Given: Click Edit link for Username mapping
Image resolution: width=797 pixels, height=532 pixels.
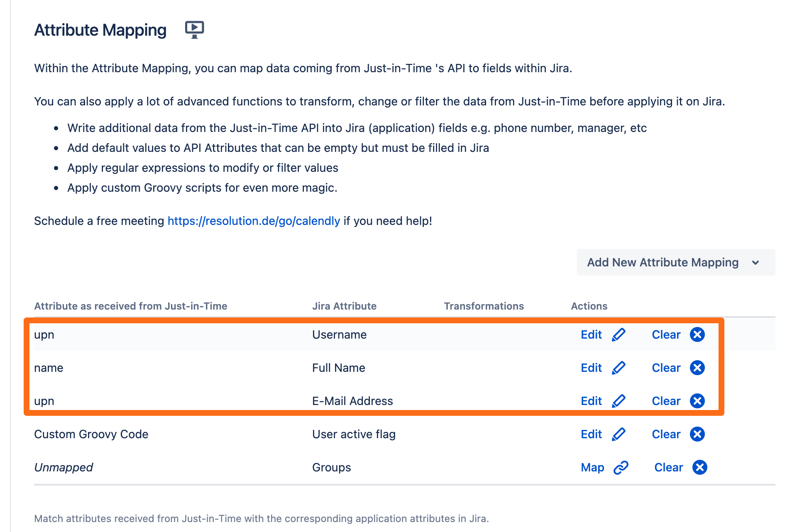Looking at the screenshot, I should 591,334.
